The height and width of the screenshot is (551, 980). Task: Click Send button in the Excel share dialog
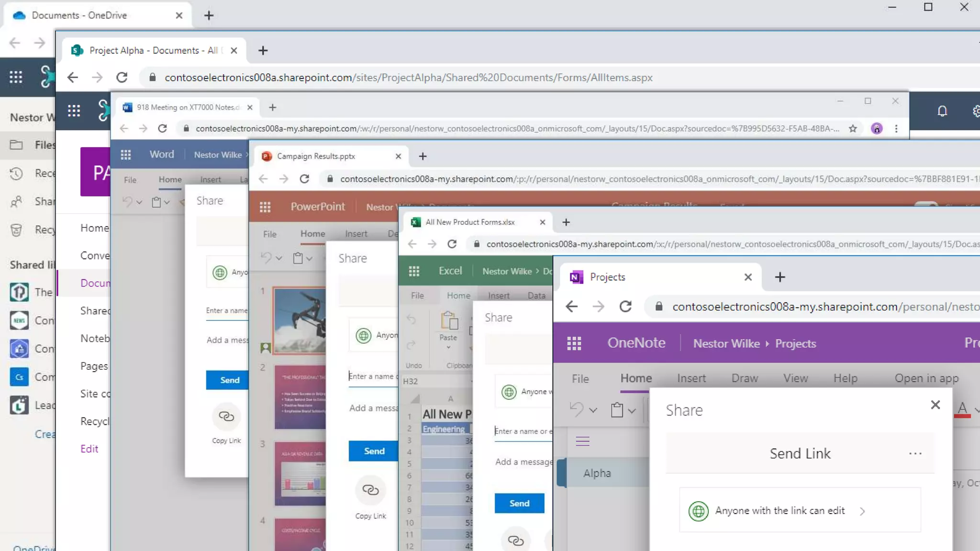pyautogui.click(x=519, y=503)
